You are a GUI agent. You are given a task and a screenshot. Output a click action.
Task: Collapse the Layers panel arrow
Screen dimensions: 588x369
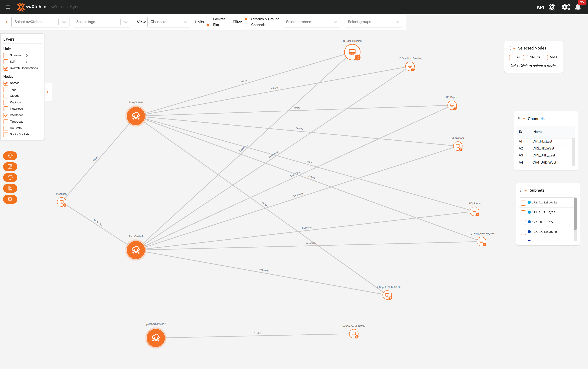coord(48,92)
